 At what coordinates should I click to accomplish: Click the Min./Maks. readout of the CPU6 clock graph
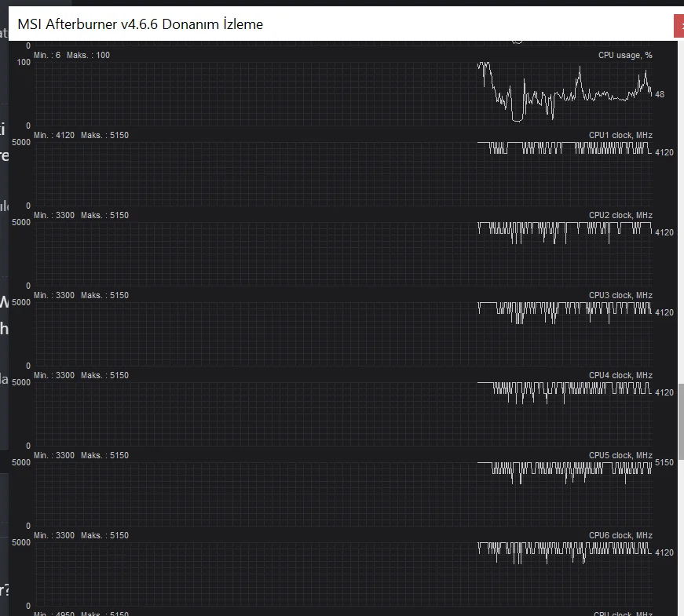(x=81, y=535)
